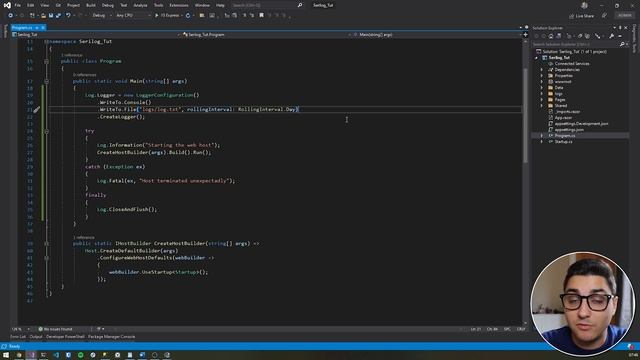Image resolution: width=640 pixels, height=360 pixels.
Task: Open the Main(string[] args) member dropdown
Action: click(437, 35)
